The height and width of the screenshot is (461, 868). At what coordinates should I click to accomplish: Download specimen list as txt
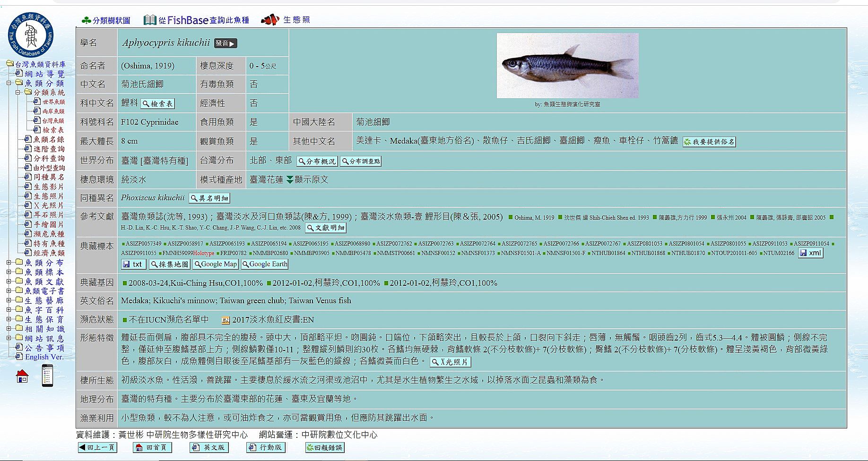133,264
